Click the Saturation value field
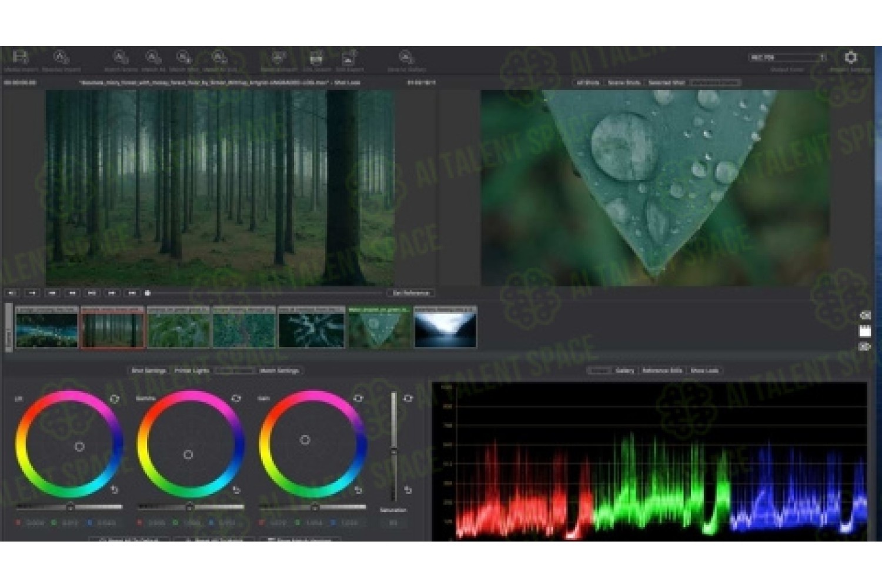Screen dimensions: 882x588 pos(393,522)
